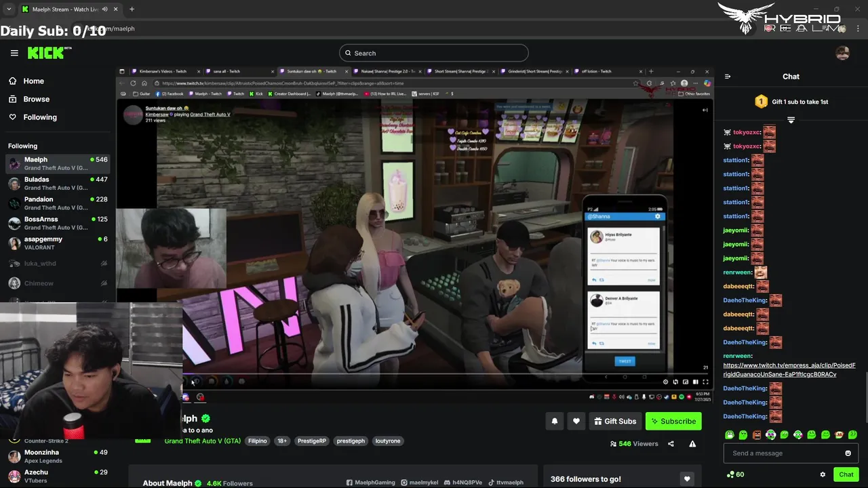
Task: Click the 546 Viewers count
Action: 634,444
